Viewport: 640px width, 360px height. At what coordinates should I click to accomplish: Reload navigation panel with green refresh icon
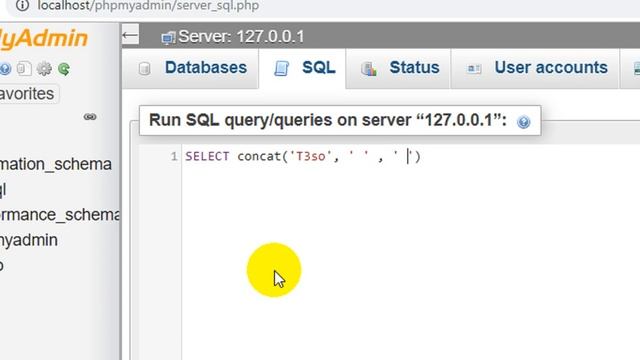pyautogui.click(x=64, y=69)
